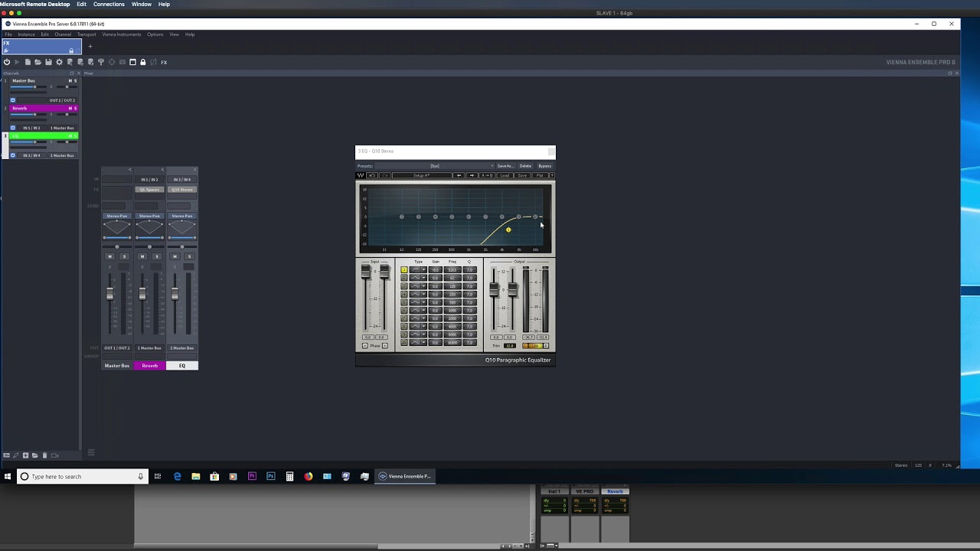Click the band 1 Freq field showing 5263

tap(452, 269)
